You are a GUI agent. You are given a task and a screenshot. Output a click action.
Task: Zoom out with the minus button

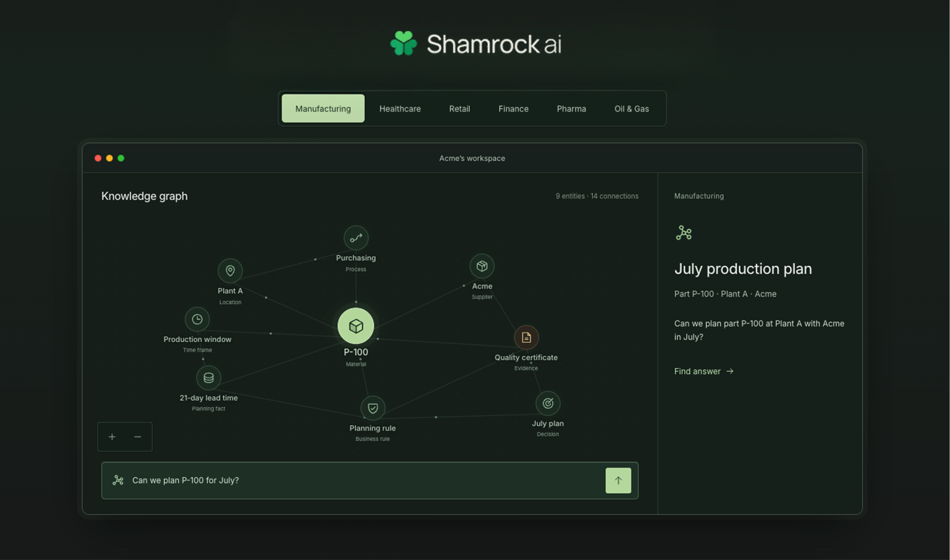[138, 437]
